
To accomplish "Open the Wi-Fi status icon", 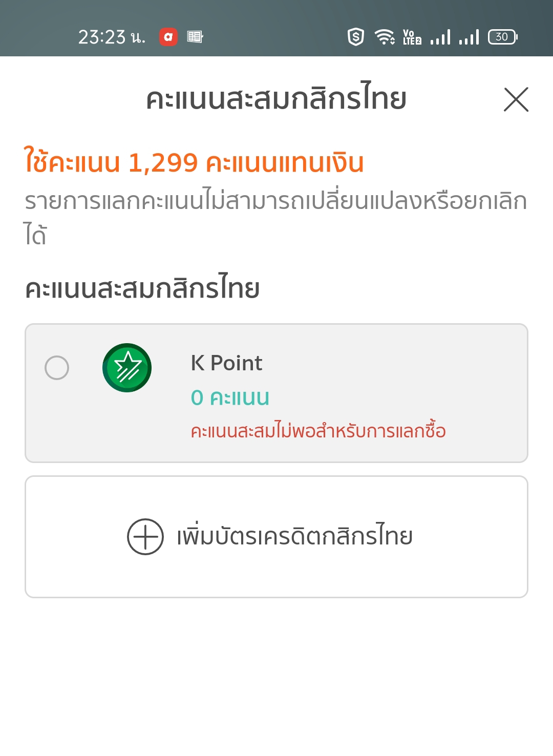I will pyautogui.click(x=385, y=37).
